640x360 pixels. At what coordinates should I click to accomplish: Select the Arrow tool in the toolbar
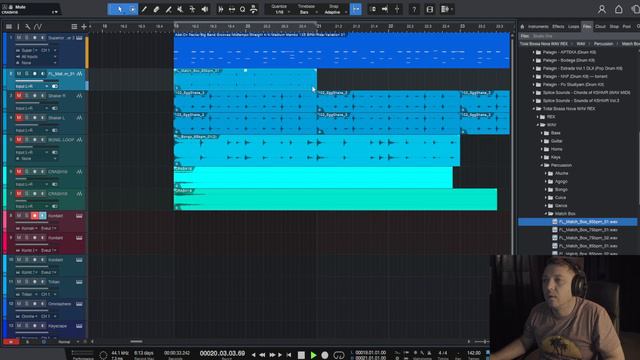[120, 9]
